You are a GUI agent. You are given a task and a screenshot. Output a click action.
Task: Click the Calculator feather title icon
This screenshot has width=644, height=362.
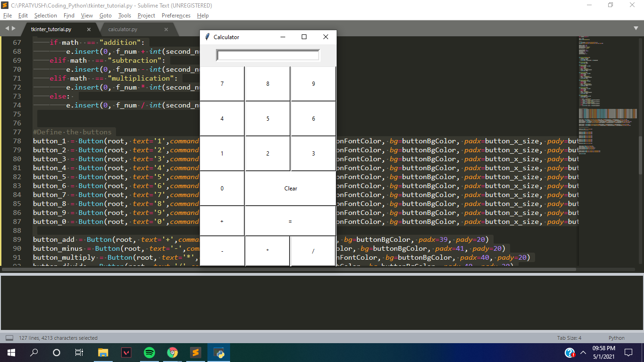[x=207, y=37]
